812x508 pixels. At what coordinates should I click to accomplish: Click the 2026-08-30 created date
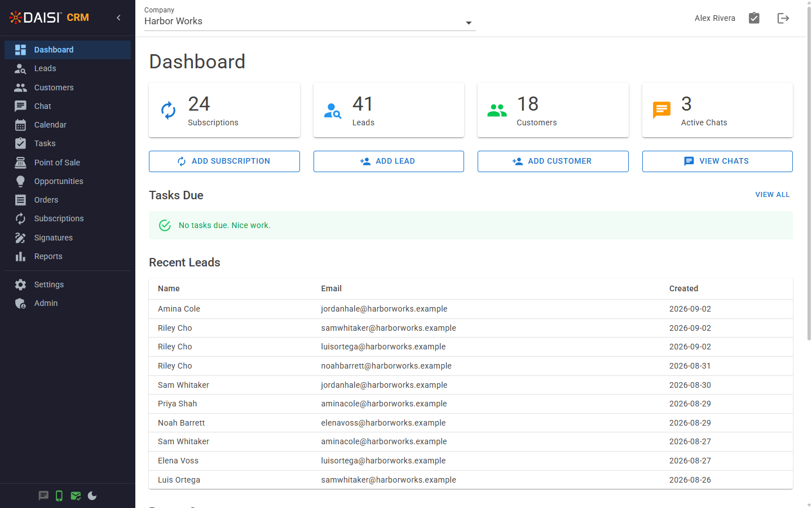(x=690, y=385)
